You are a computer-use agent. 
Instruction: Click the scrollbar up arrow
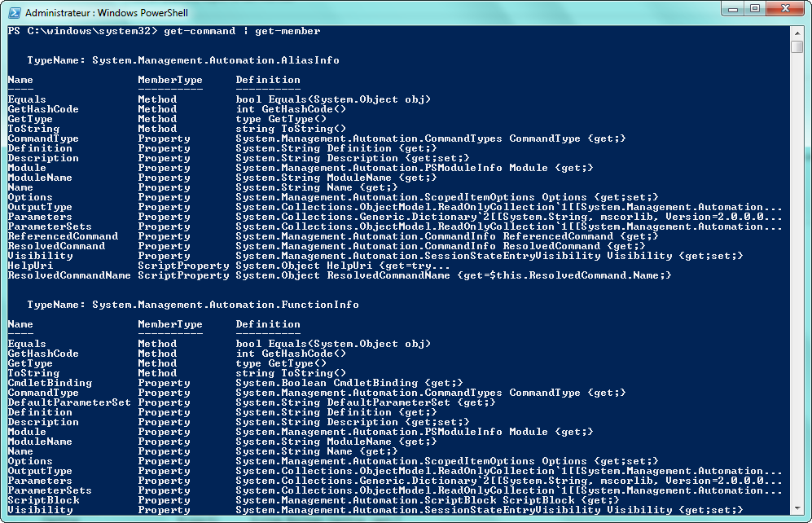[x=797, y=32]
